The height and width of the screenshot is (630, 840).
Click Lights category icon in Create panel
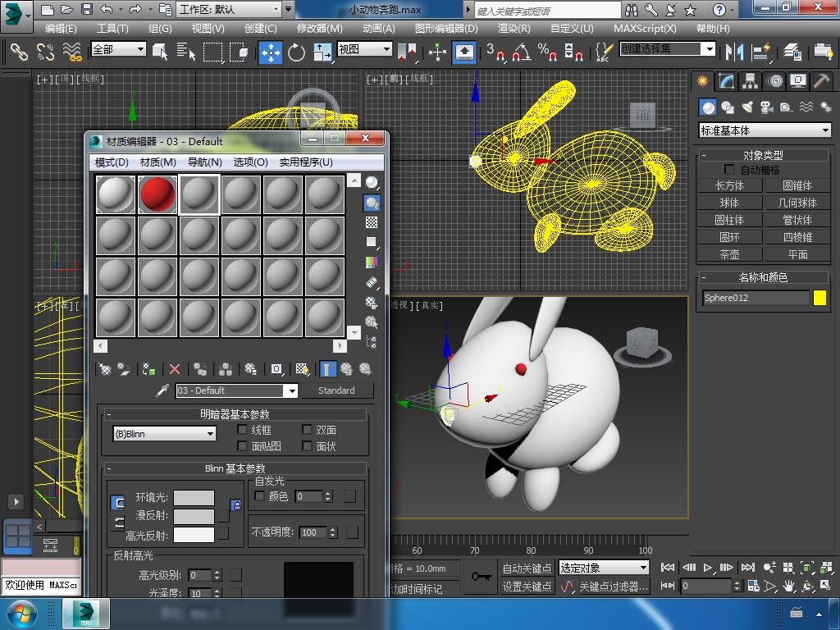(747, 107)
